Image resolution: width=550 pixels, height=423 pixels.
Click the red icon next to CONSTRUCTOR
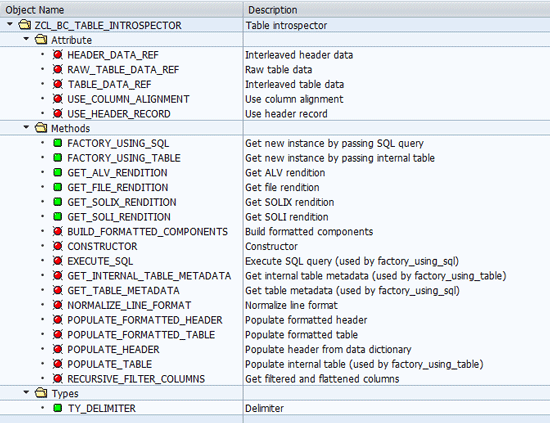pyautogui.click(x=58, y=246)
